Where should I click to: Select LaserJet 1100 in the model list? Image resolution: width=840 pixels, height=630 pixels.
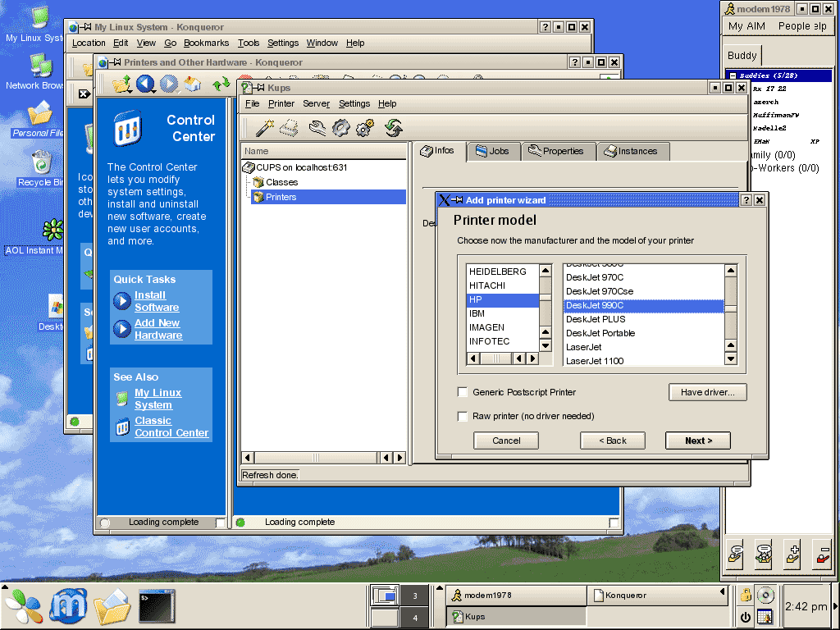pyautogui.click(x=644, y=361)
